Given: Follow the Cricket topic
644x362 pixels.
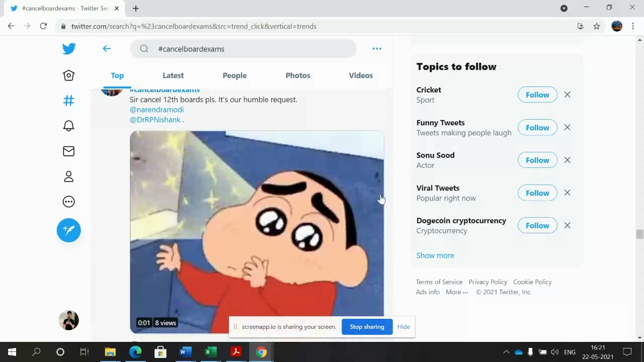Looking at the screenshot, I should click(537, 95).
